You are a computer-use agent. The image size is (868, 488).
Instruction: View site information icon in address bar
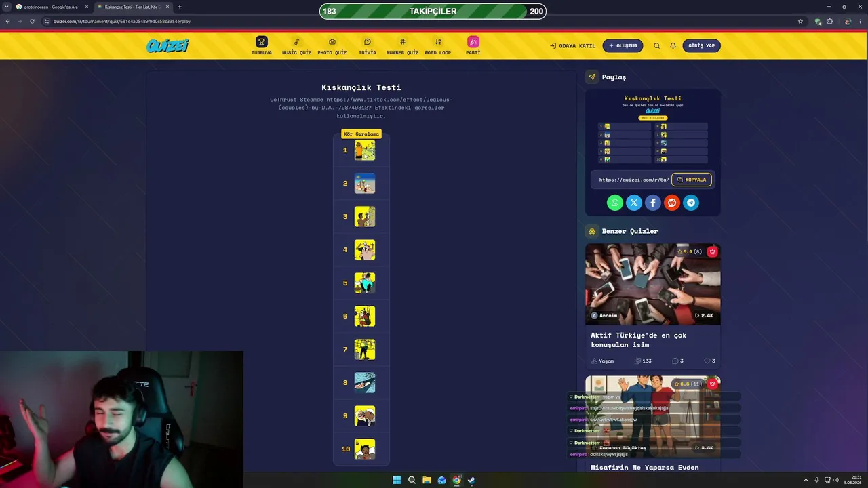[x=47, y=21]
